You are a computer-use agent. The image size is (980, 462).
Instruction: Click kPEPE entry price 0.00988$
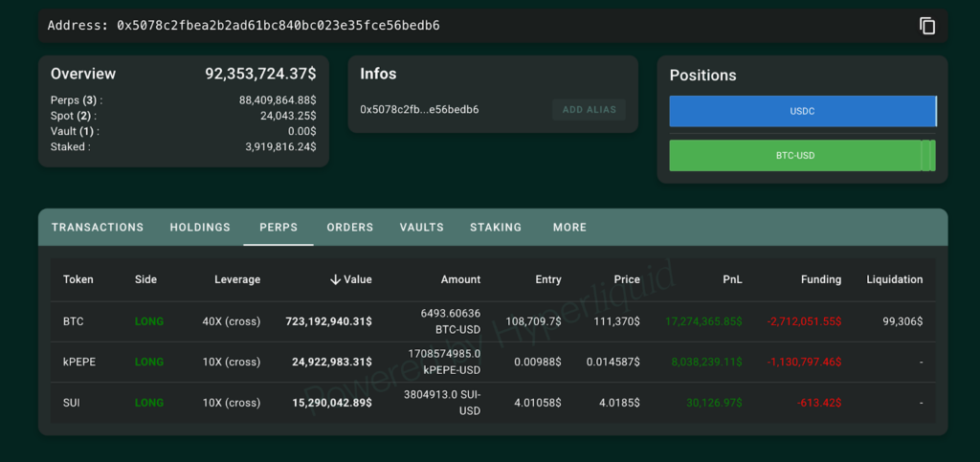click(x=538, y=363)
